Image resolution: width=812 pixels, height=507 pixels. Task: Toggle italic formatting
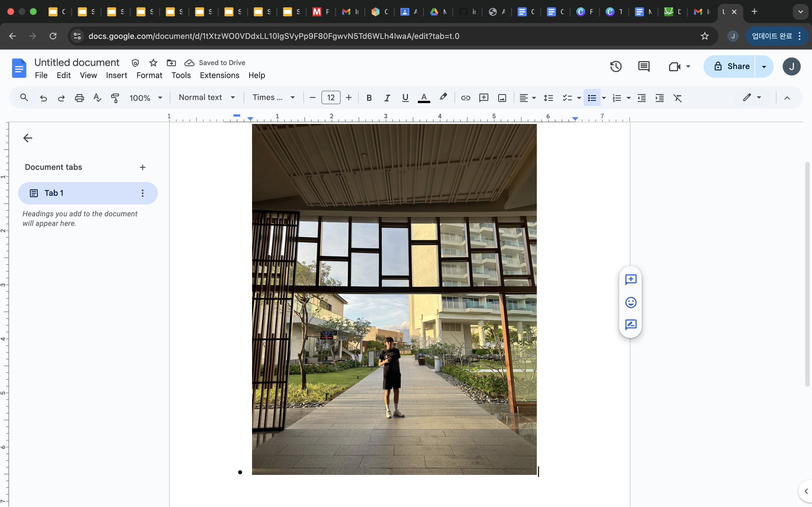point(387,98)
